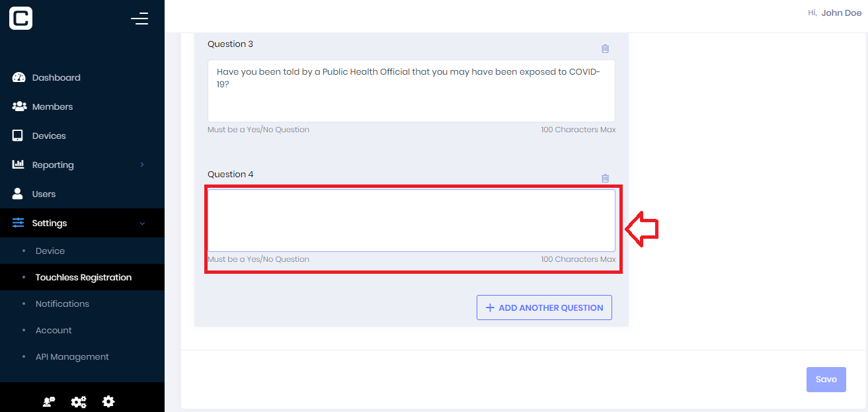Click into the empty Question 4 text box
The width and height of the screenshot is (868, 412).
(x=411, y=220)
